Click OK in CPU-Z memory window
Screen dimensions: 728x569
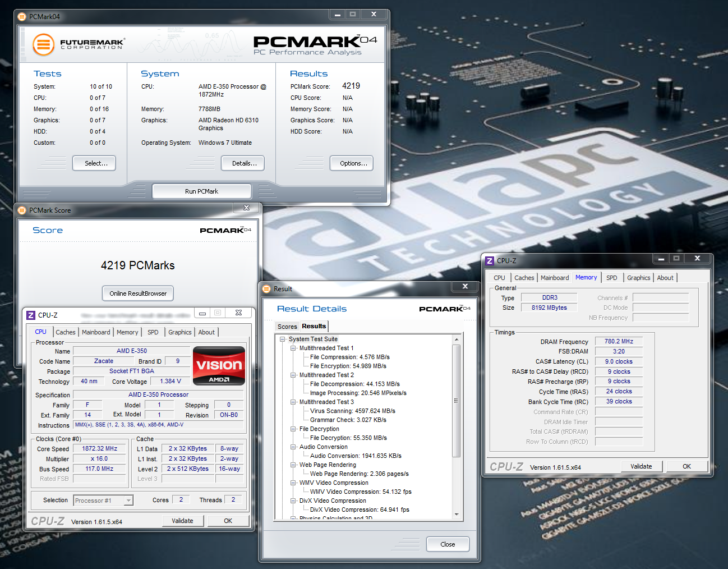[686, 466]
